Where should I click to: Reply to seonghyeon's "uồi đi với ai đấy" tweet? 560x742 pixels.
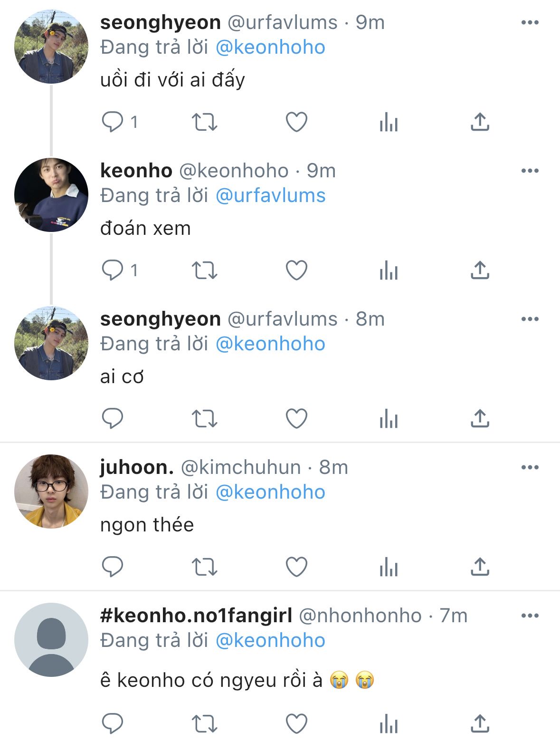point(113,122)
